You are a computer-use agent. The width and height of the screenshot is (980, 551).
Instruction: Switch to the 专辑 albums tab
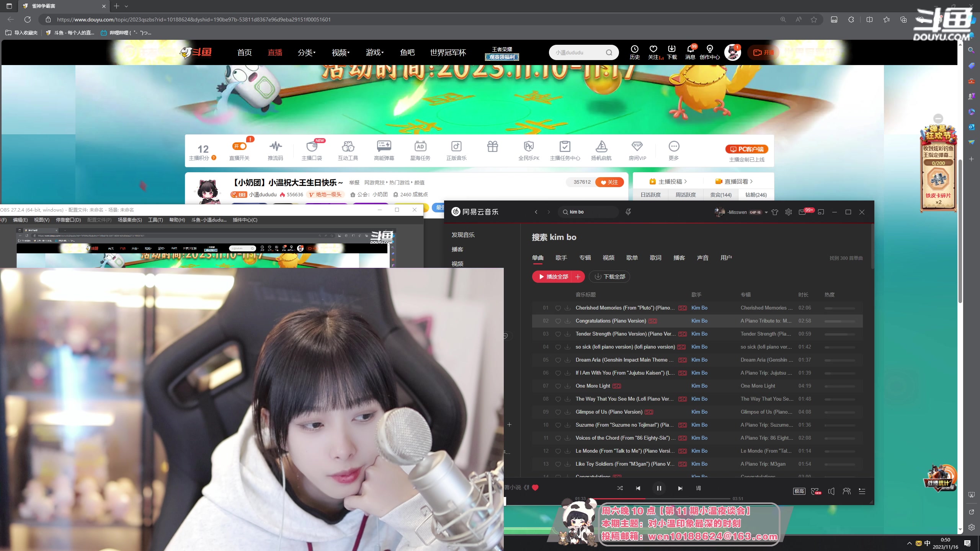[x=585, y=258]
